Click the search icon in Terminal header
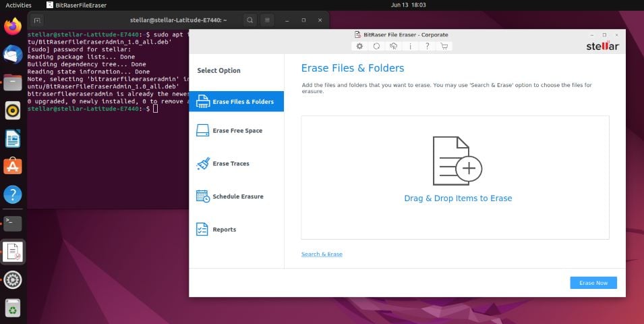644x324 pixels. click(250, 20)
